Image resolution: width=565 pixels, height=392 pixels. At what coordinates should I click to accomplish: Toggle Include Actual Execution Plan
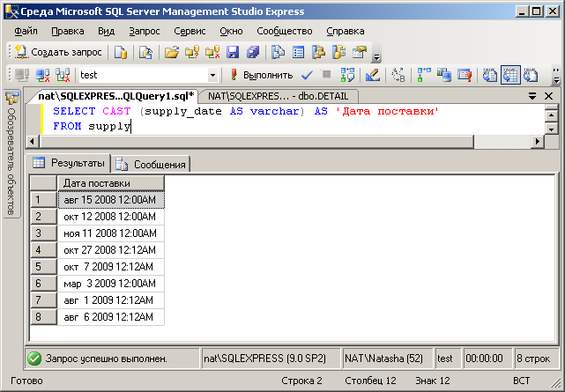click(424, 75)
